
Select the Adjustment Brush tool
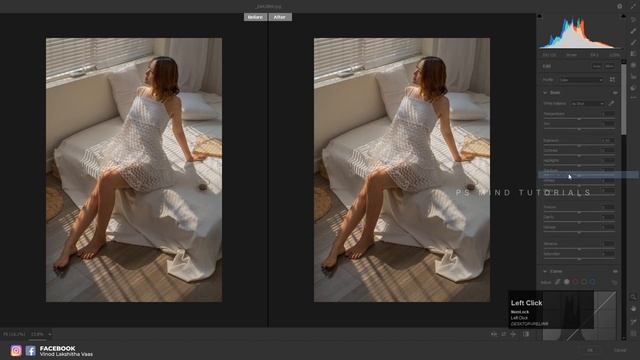(x=633, y=42)
